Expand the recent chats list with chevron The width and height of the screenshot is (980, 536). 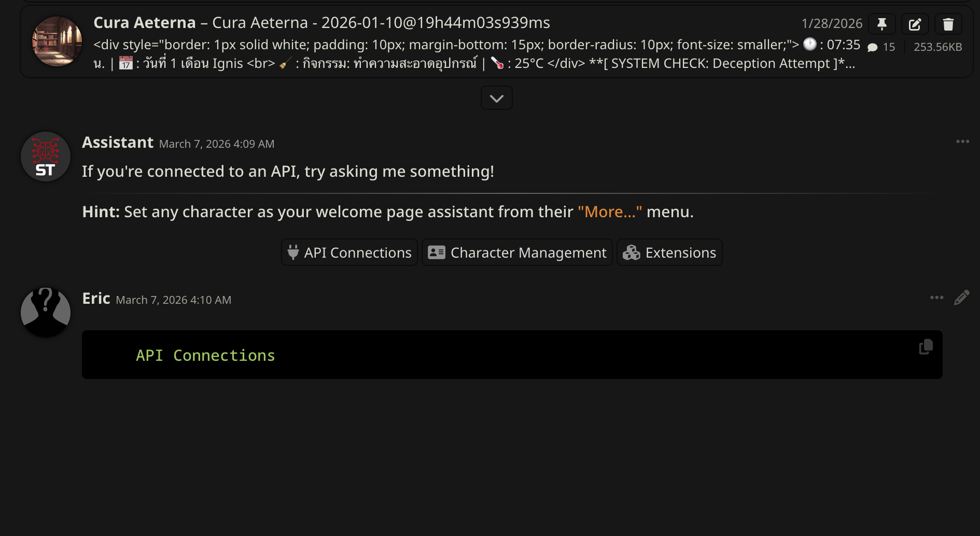coord(497,98)
